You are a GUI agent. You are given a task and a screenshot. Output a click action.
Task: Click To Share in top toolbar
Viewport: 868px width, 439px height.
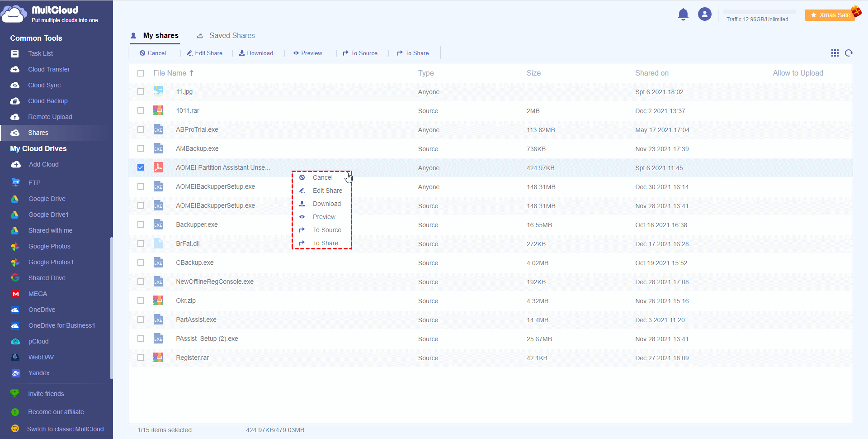click(413, 53)
